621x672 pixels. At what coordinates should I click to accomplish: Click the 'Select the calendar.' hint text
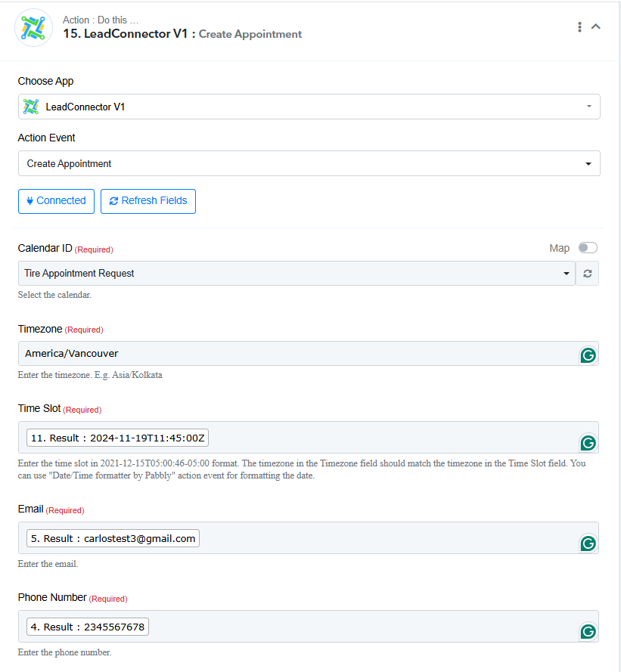tap(54, 295)
